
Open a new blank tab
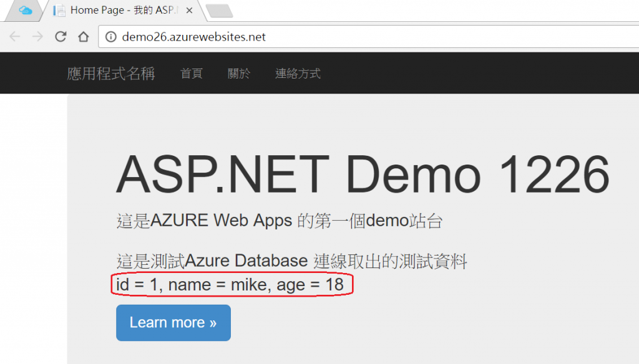[x=219, y=11]
